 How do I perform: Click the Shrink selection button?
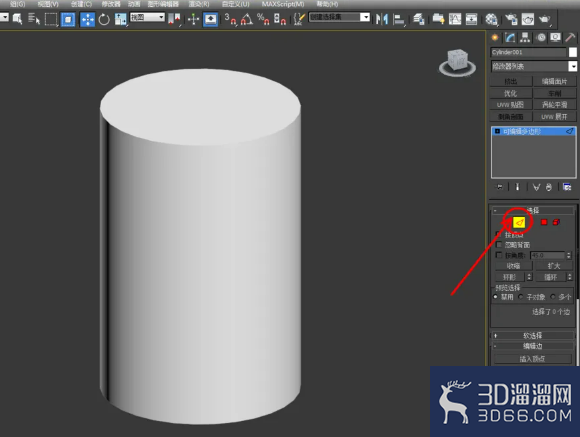[x=513, y=266]
